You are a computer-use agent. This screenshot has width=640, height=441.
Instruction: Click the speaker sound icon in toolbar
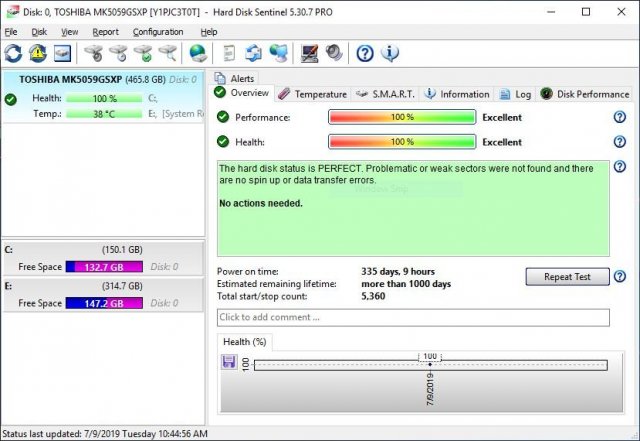tap(333, 53)
